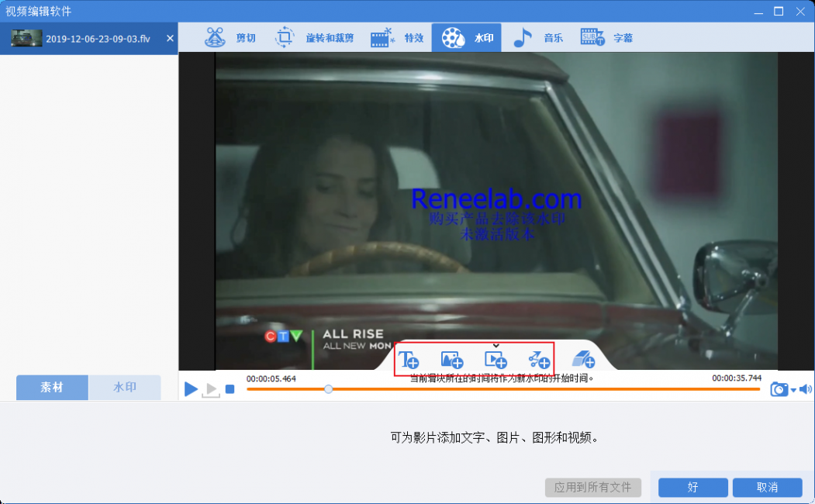Click the film sparkle effects icon
This screenshot has width=815, height=504.
coord(382,38)
